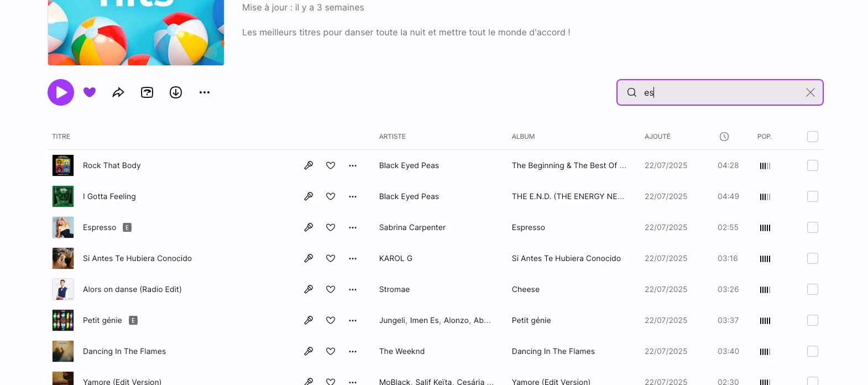
Task: Open the Cheese album link
Action: (x=525, y=289)
